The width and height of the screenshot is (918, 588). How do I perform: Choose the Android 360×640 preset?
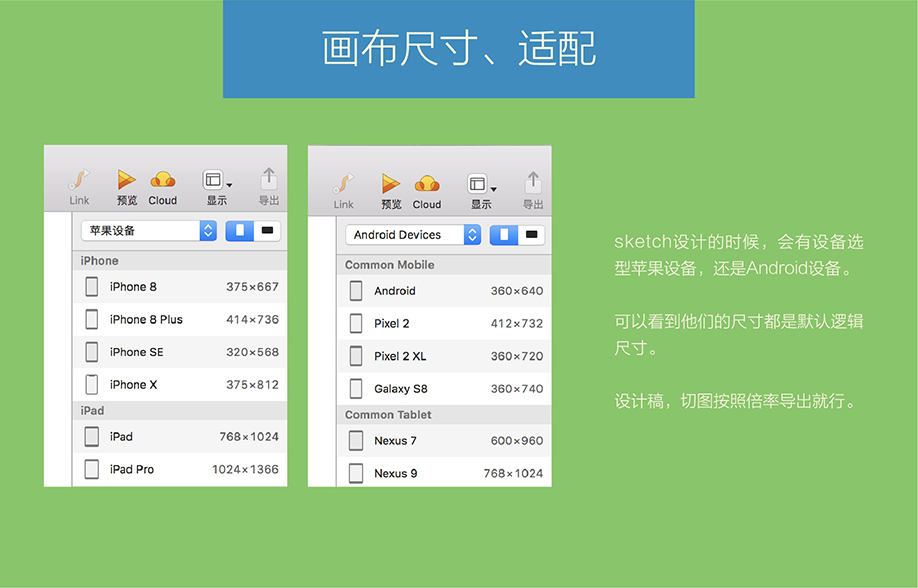[x=444, y=291]
